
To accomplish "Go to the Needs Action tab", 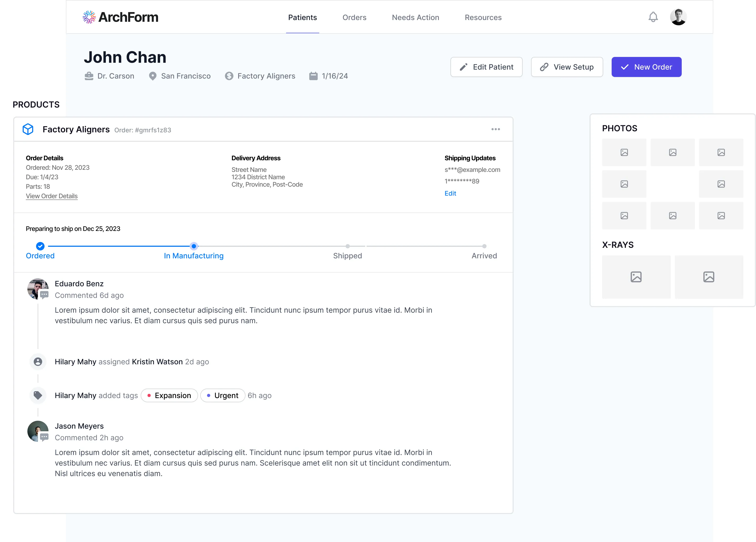I will pyautogui.click(x=415, y=17).
